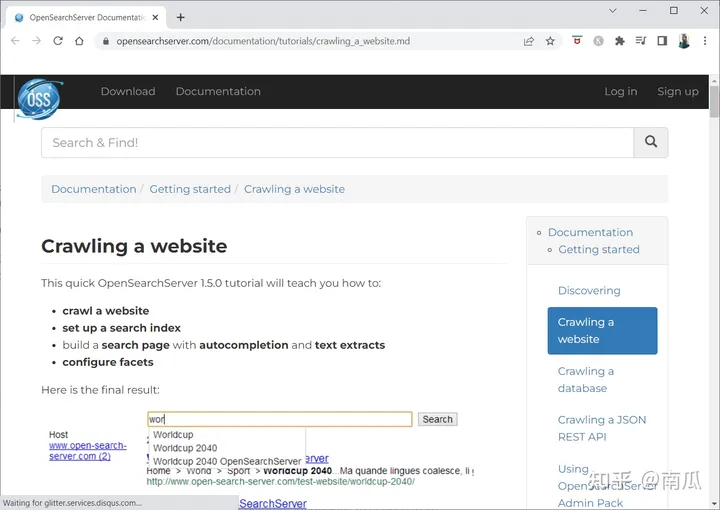Open the Documentation nav item
Screen dimensions: 720x510
point(218,91)
